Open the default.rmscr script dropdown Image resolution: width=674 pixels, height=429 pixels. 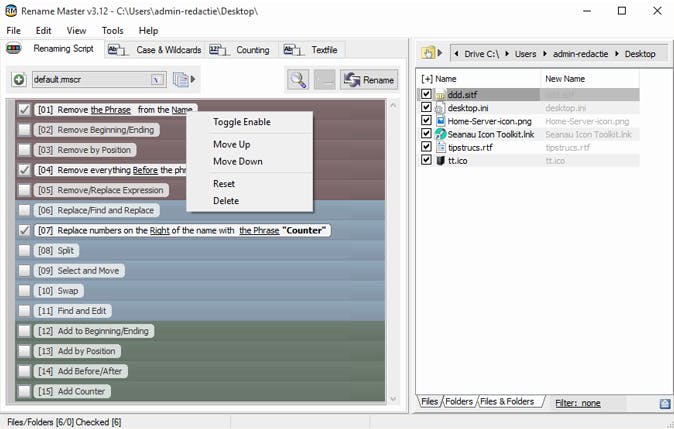coord(158,80)
